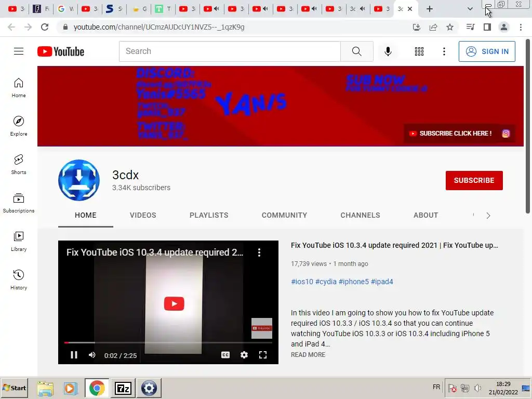
Task: Switch to the COMMUNITY tab
Action: tap(284, 215)
